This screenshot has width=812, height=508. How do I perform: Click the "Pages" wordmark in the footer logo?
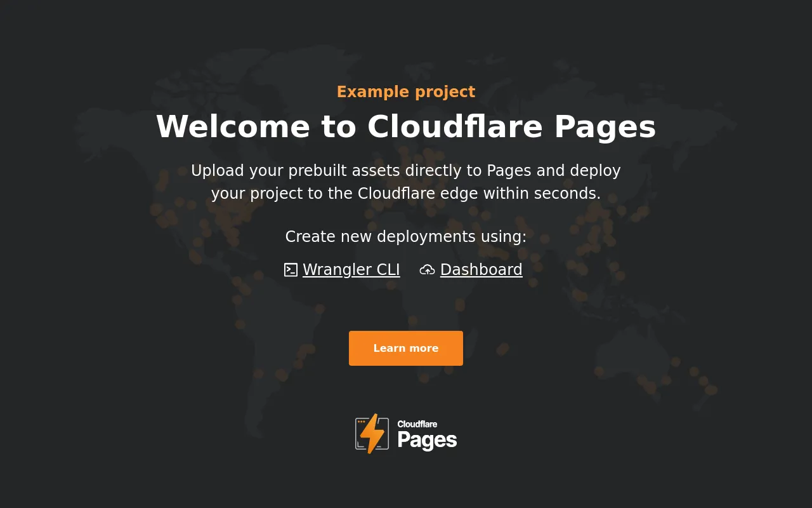[427, 440]
